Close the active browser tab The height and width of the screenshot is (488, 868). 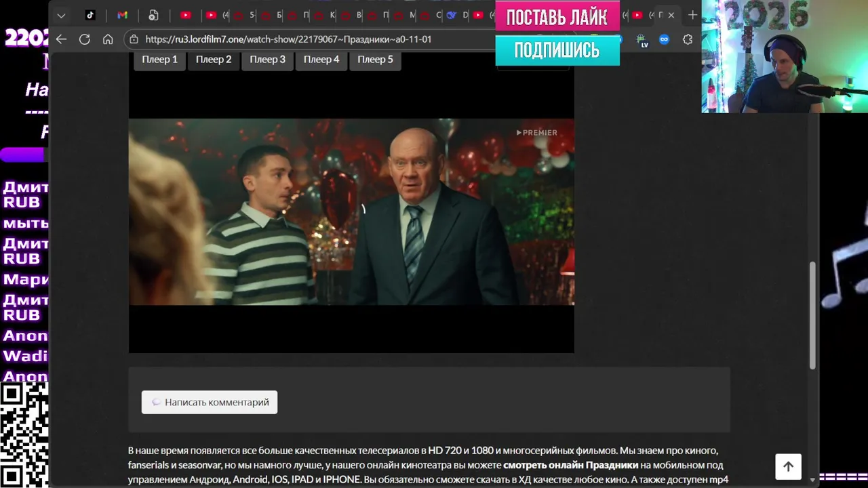(x=671, y=15)
